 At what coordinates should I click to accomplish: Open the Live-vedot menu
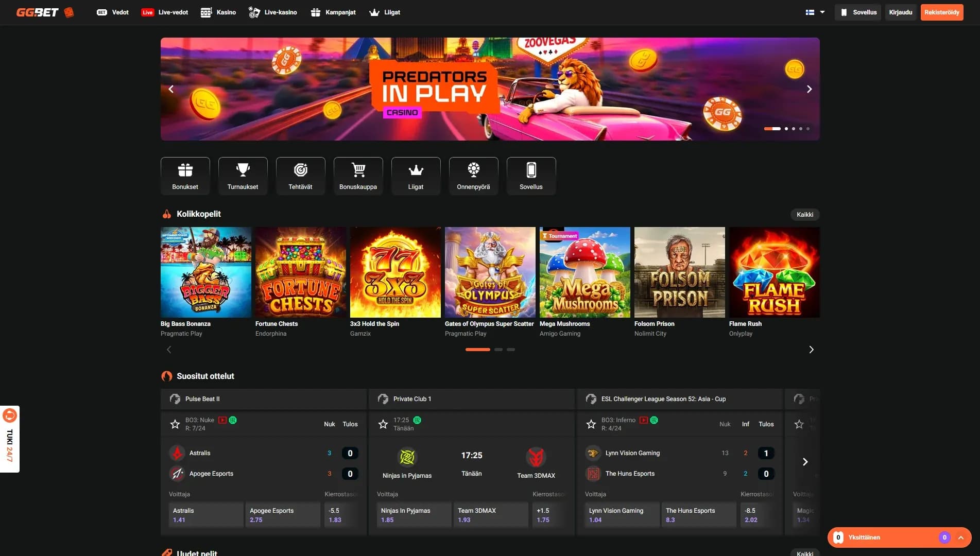pos(165,12)
